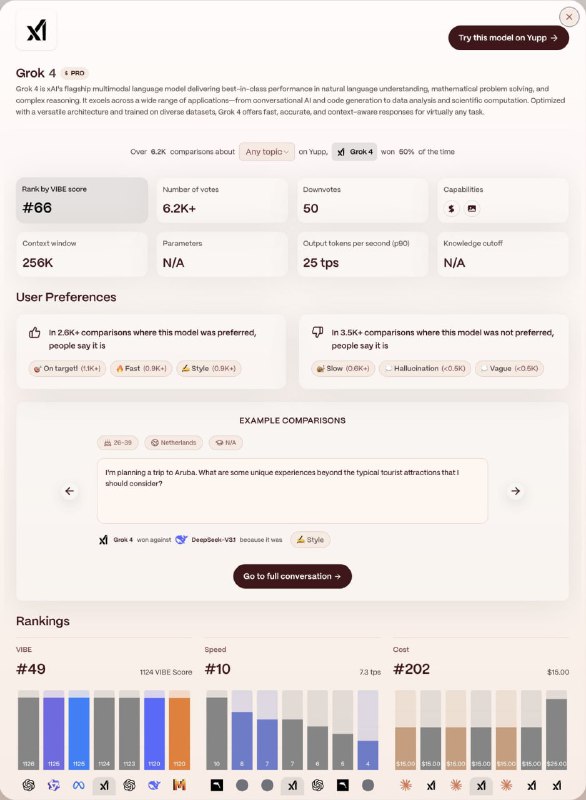The width and height of the screenshot is (586, 800).
Task: Select the Slow feedback tag
Action: pyautogui.click(x=343, y=368)
